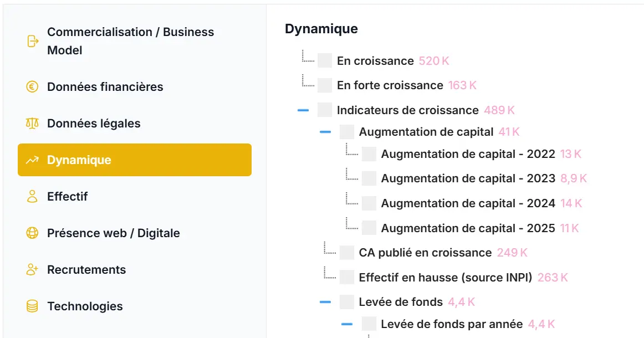This screenshot has height=338, width=644.
Task: Tick the Augmentation de capital - 2023 checkbox
Action: click(x=368, y=177)
